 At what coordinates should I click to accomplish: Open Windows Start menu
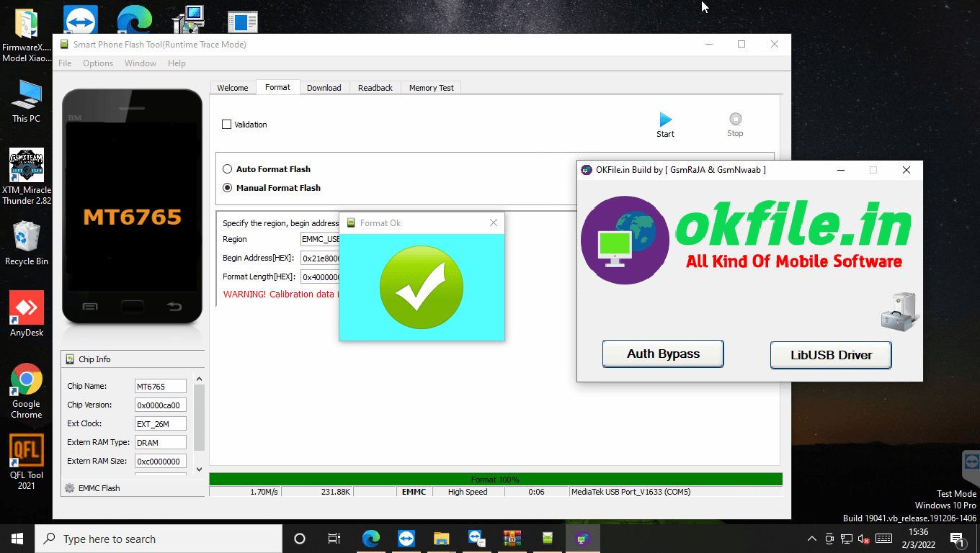[17, 539]
